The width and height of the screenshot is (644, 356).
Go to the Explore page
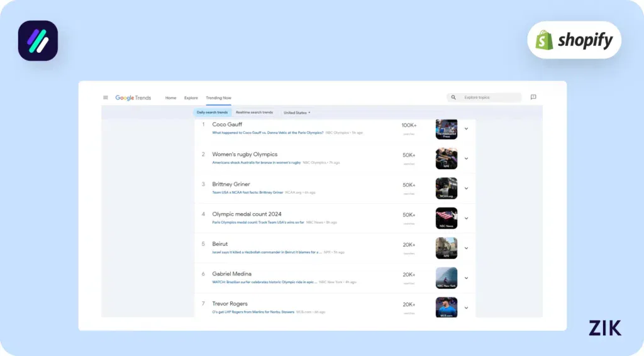pyautogui.click(x=191, y=98)
